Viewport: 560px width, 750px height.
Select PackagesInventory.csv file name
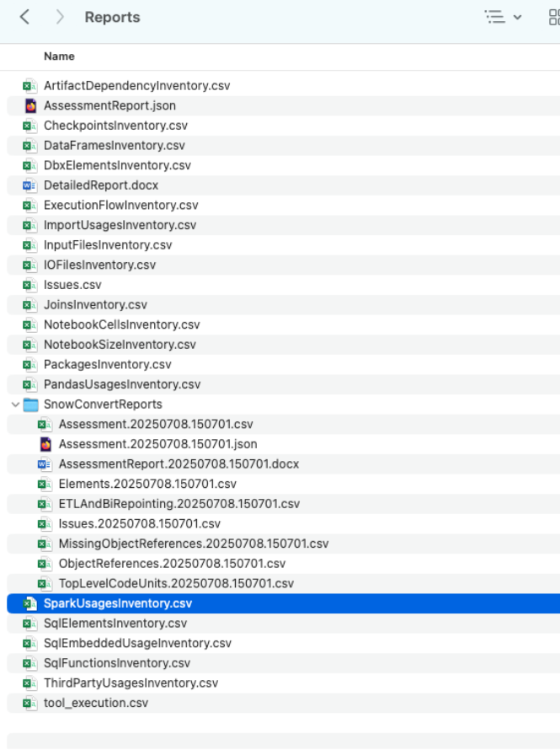click(x=108, y=365)
